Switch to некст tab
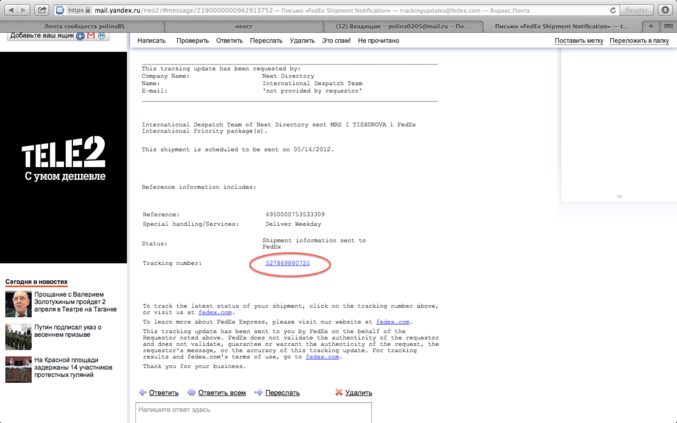This screenshot has width=677, height=423. pyautogui.click(x=244, y=26)
